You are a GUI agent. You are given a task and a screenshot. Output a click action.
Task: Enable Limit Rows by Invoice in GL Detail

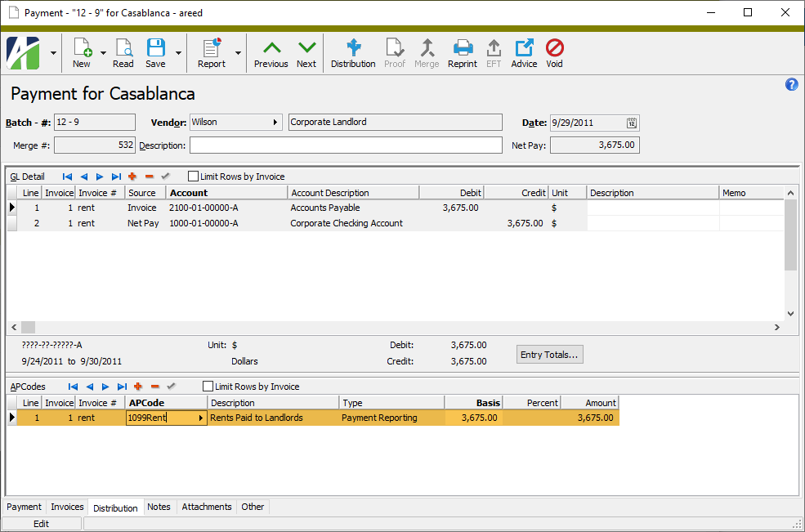click(194, 177)
